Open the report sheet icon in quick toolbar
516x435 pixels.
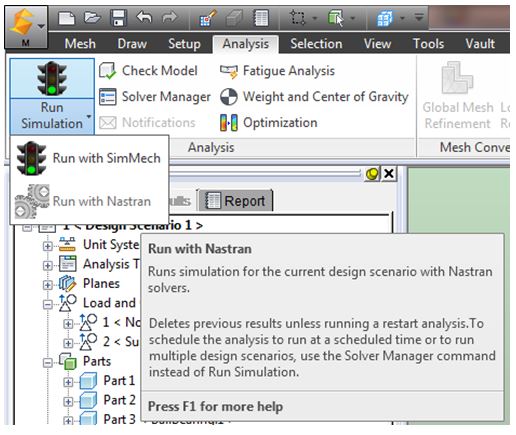pos(261,18)
